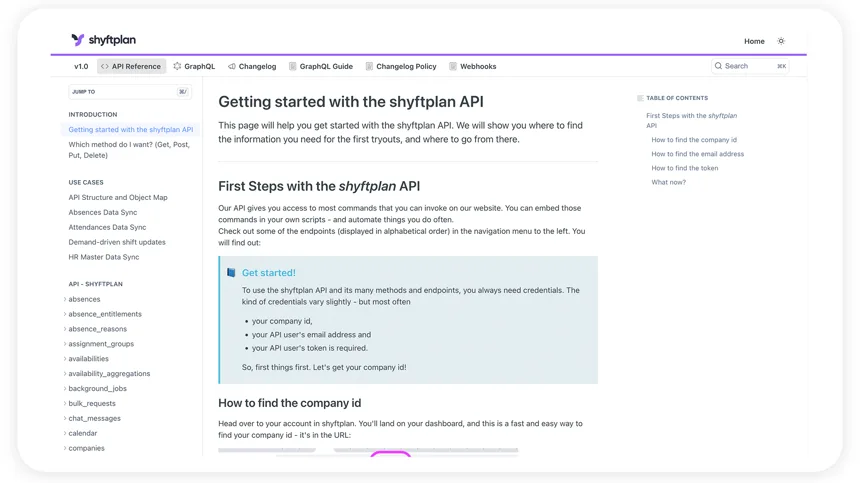The height and width of the screenshot is (483, 860).
Task: Toggle the light/dark theme sun icon
Action: [x=781, y=41]
